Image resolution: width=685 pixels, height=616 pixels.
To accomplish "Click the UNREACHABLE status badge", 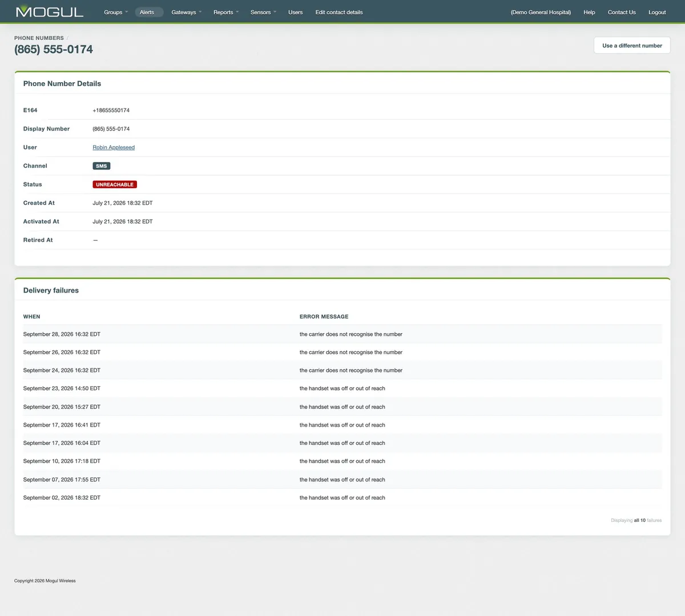I will 115,185.
